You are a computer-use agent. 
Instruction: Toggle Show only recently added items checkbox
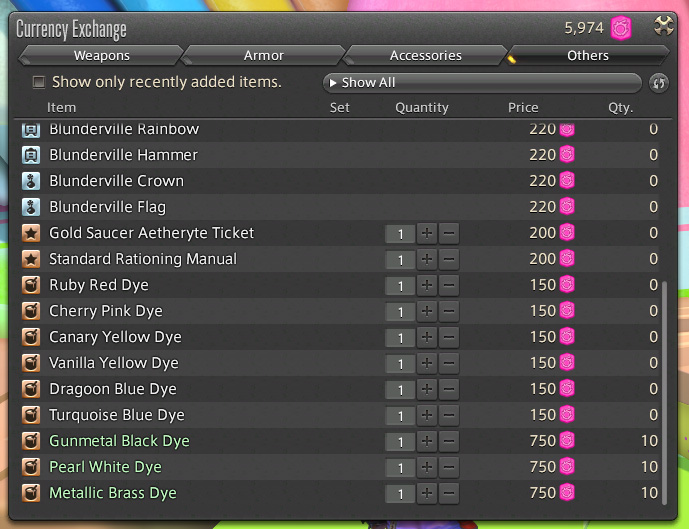[39, 82]
